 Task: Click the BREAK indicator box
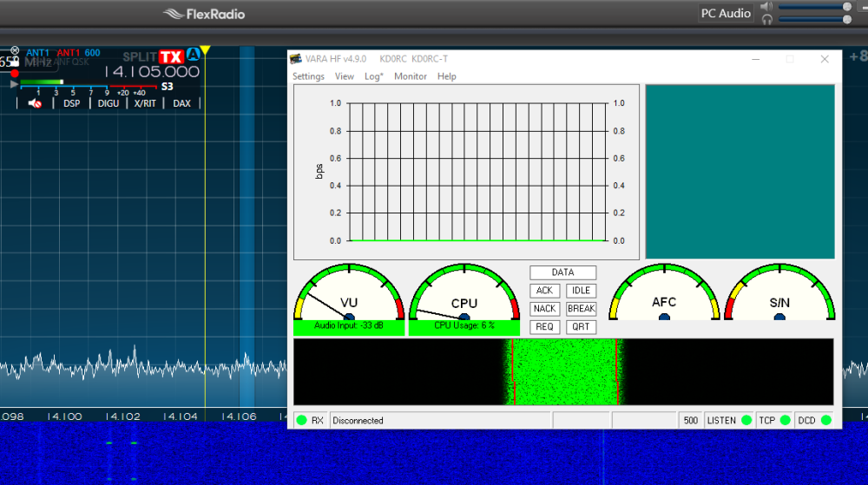click(x=581, y=309)
